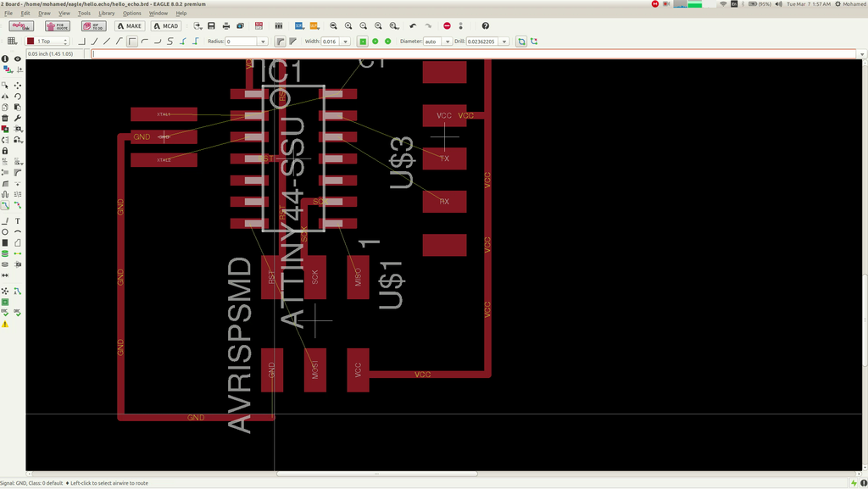The width and height of the screenshot is (868, 489).
Task: Choose the first right-angle wire bend style
Action: point(81,42)
